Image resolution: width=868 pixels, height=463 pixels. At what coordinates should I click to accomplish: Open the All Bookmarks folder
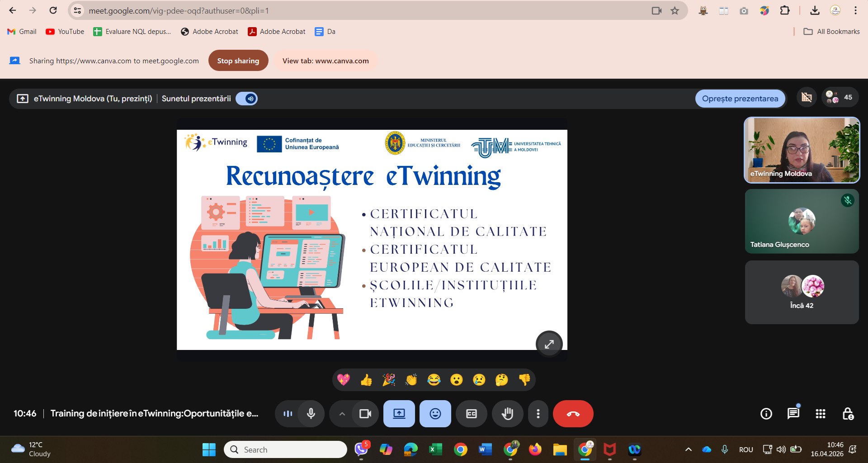[x=832, y=32]
